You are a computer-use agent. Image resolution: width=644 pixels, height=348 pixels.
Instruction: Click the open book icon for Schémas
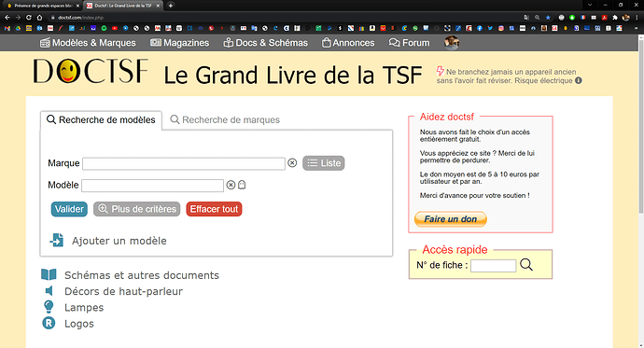pos(49,274)
